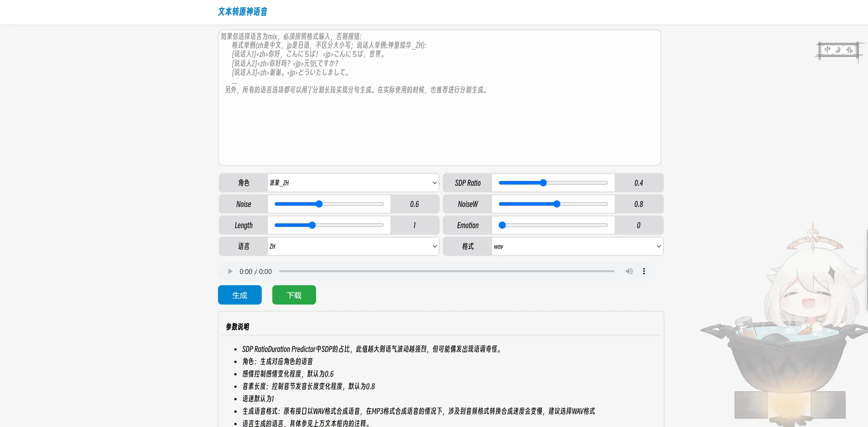This screenshot has width=868, height=427.
Task: Open the audio player three-dot menu
Action: point(644,271)
